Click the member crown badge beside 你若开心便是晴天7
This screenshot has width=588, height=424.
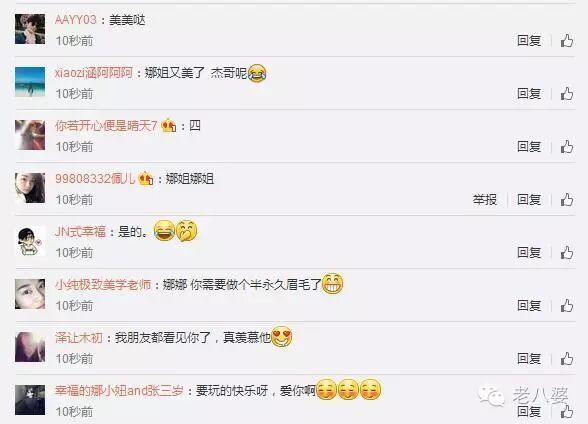[x=168, y=126]
